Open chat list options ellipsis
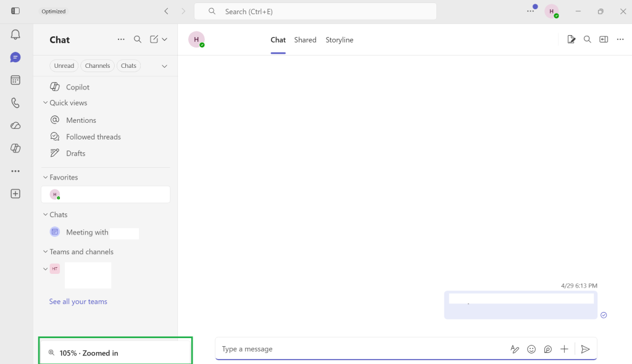 click(121, 39)
